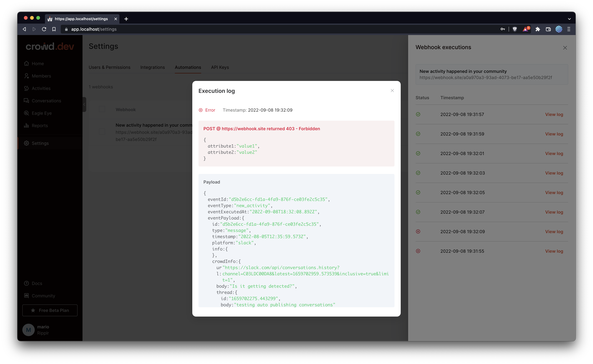593x364 pixels.
Task: Click the webhook.site URL in executions panel
Action: tap(486, 78)
